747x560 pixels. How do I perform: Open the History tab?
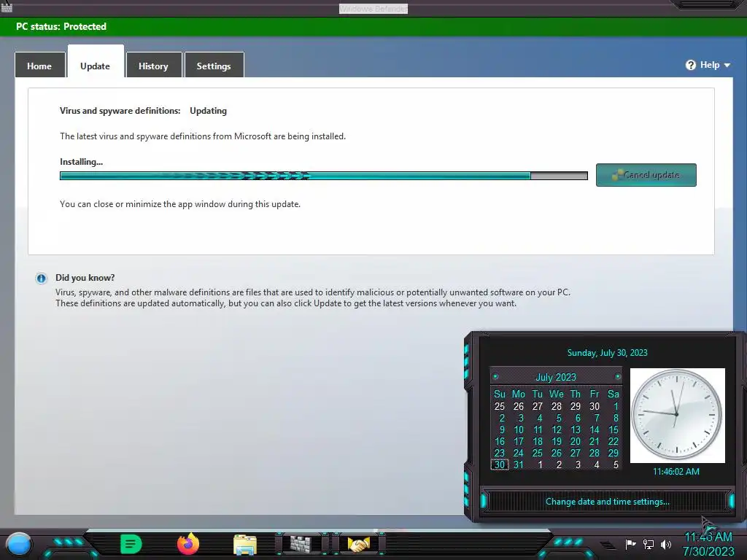tap(153, 66)
